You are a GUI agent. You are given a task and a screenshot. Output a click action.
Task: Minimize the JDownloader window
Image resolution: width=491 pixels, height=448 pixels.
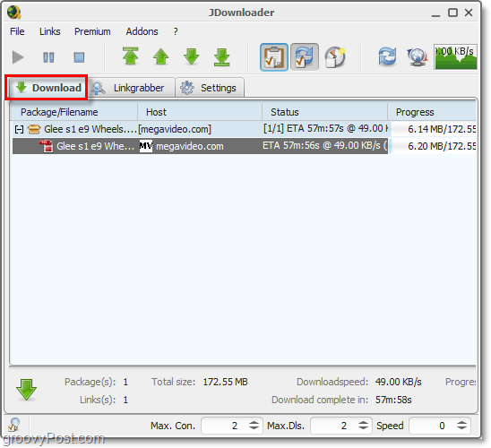coord(435,15)
